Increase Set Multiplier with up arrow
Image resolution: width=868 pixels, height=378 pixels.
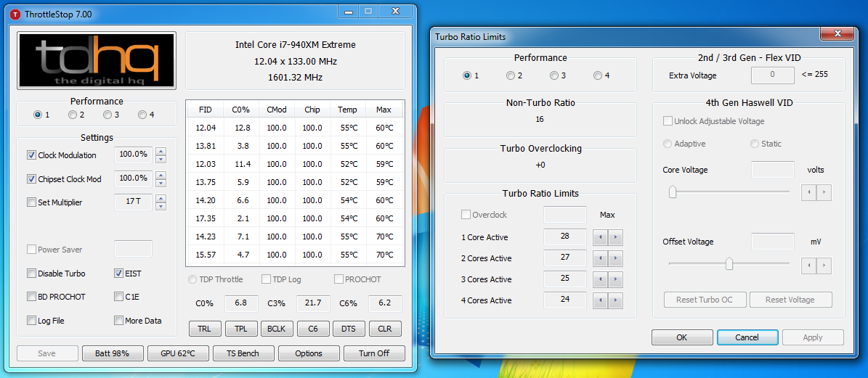(161, 198)
